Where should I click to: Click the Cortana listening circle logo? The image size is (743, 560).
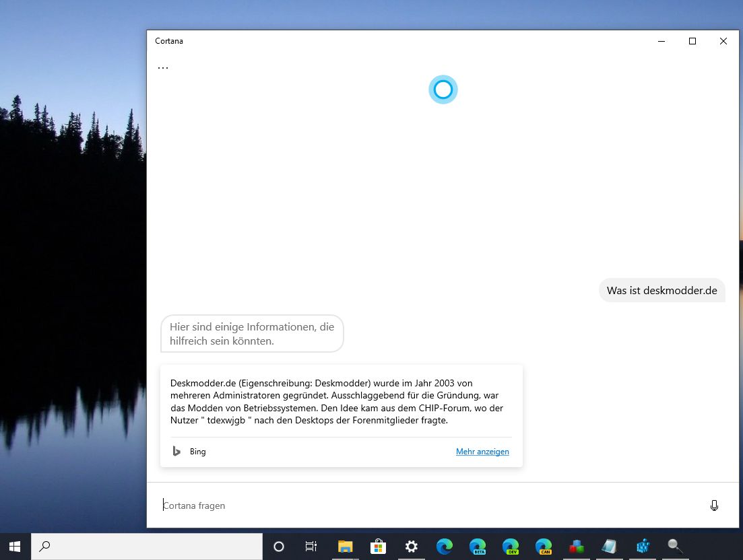tap(443, 90)
